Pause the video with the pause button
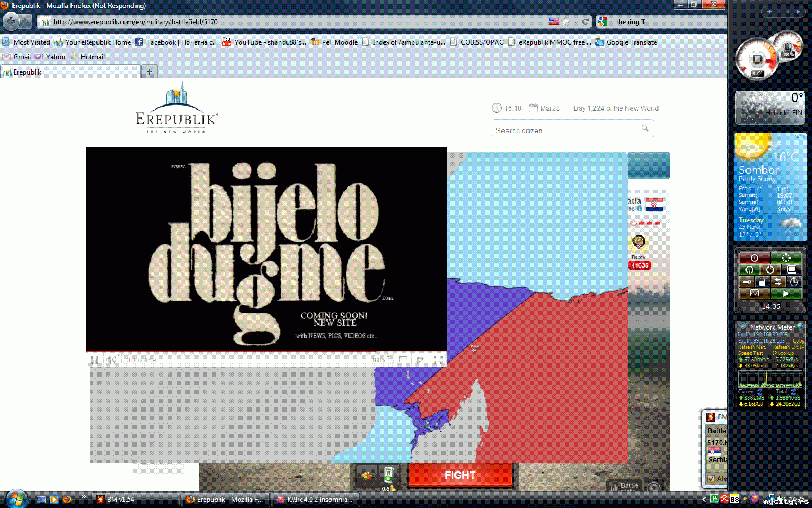The height and width of the screenshot is (508, 812). 94,360
